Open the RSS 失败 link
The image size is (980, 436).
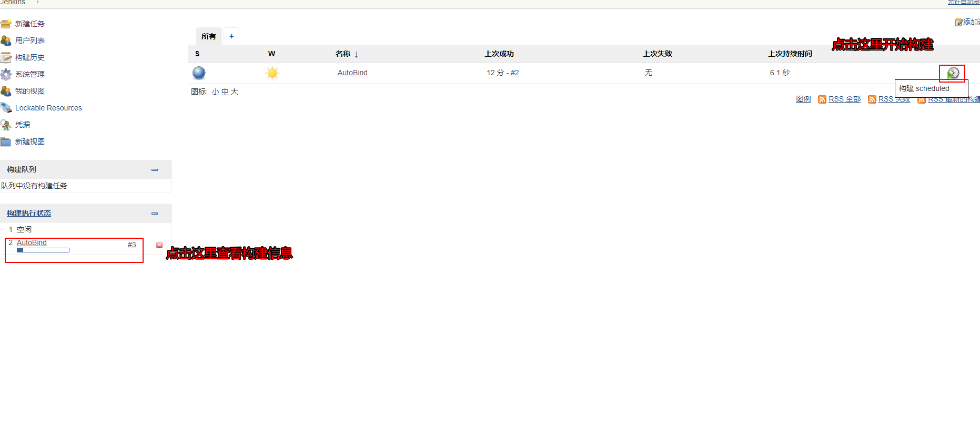click(x=894, y=99)
